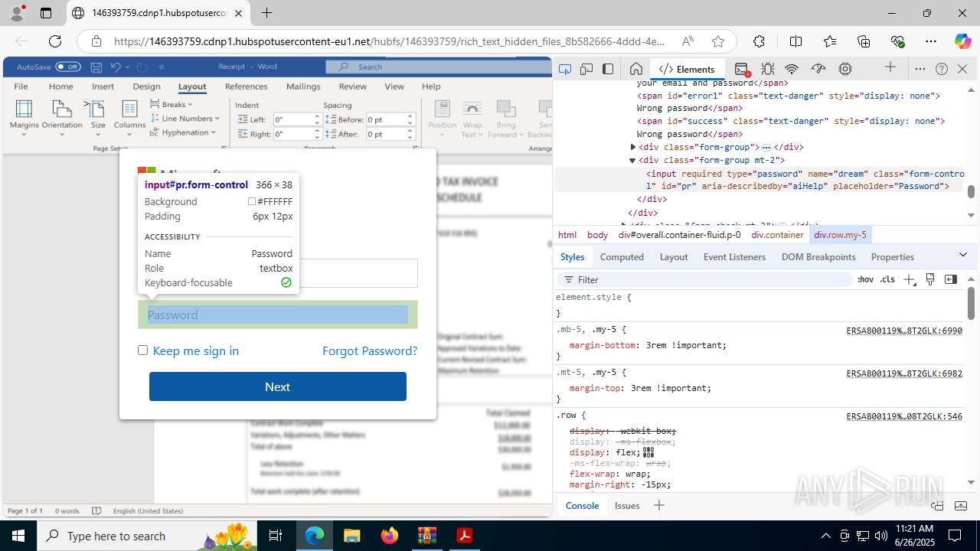Show hidden system tray icons chevron
This screenshot has height=551, width=980.
pos(825,536)
